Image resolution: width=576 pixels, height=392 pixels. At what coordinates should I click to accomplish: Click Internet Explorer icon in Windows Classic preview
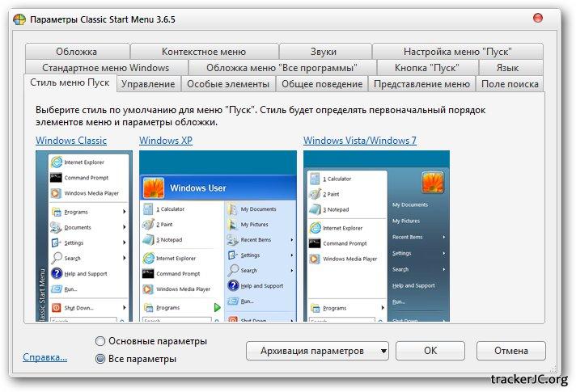tap(56, 162)
